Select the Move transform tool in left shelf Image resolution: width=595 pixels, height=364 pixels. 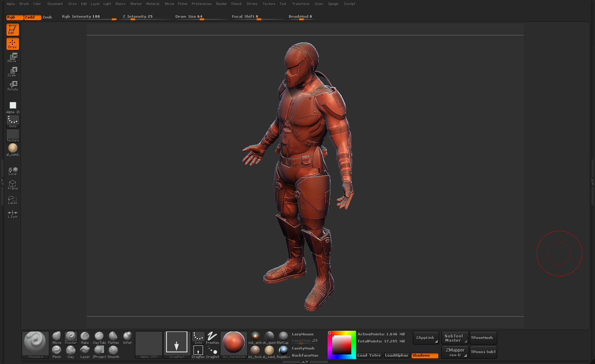[13, 58]
